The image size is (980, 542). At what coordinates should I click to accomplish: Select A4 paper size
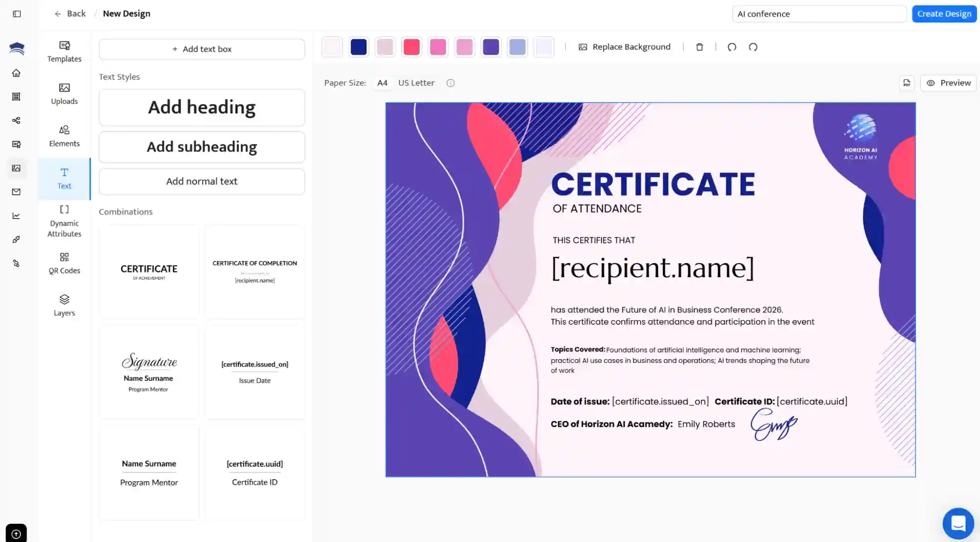click(382, 83)
